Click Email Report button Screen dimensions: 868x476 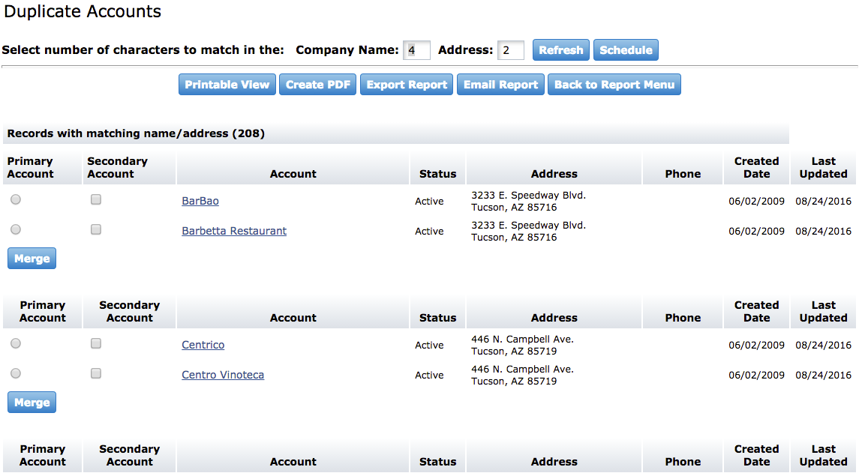tap(500, 85)
